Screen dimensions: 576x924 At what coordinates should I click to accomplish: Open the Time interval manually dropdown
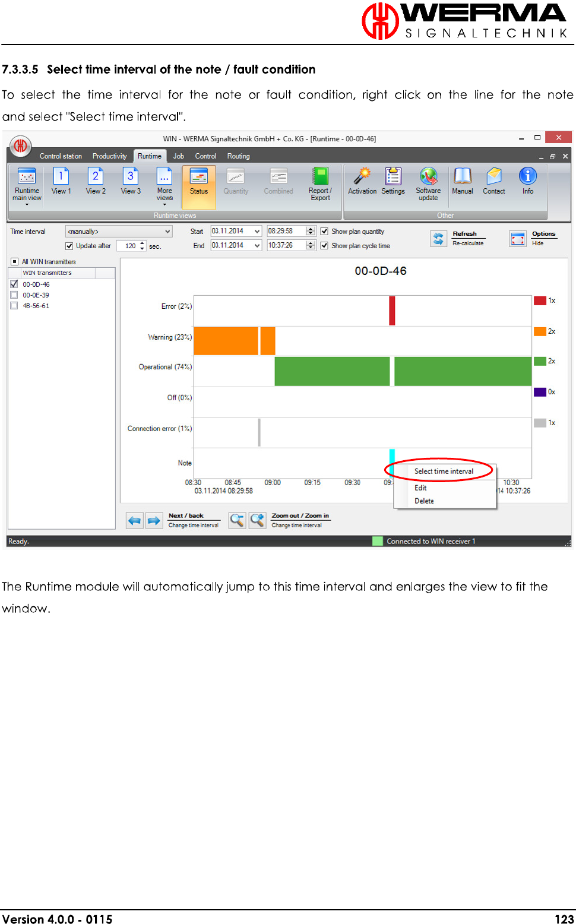pyautogui.click(x=119, y=232)
